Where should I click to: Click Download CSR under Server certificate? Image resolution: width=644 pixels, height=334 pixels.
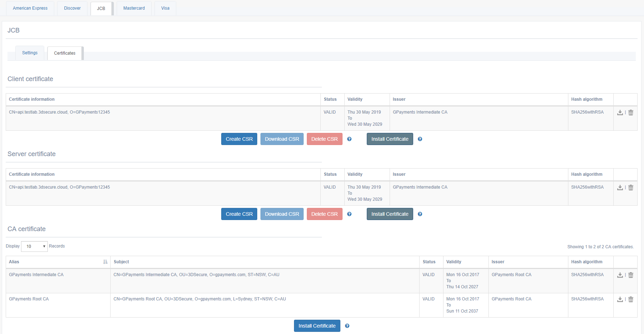click(282, 214)
